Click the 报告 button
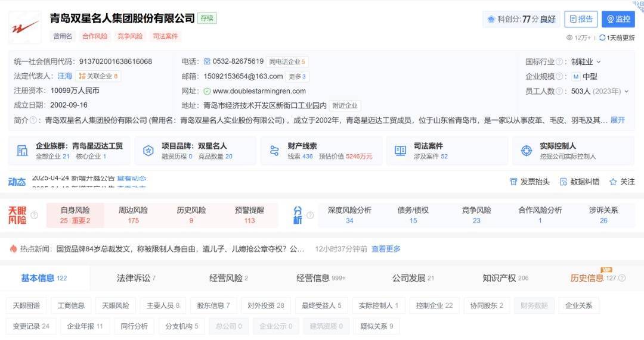 tap(581, 19)
